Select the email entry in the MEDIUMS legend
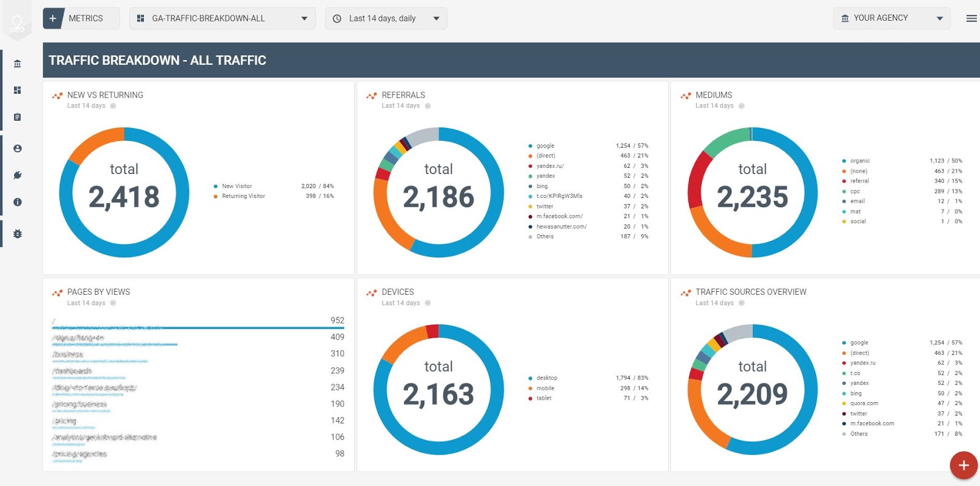980x486 pixels. [858, 201]
